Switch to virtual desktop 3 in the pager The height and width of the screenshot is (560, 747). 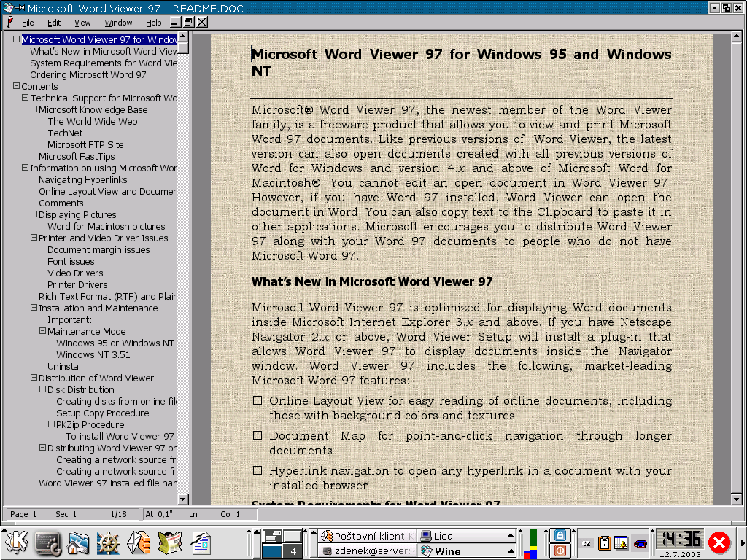click(272, 551)
